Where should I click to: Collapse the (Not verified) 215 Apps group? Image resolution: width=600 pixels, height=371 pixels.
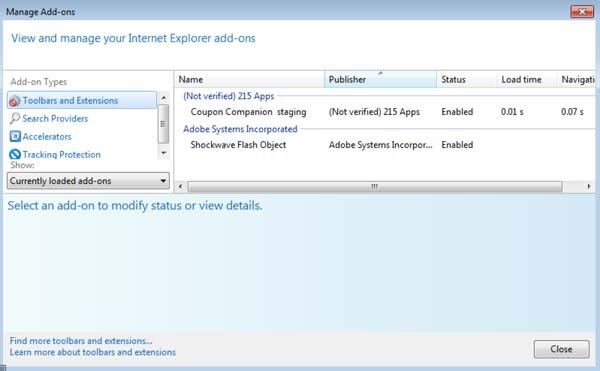pyautogui.click(x=228, y=96)
